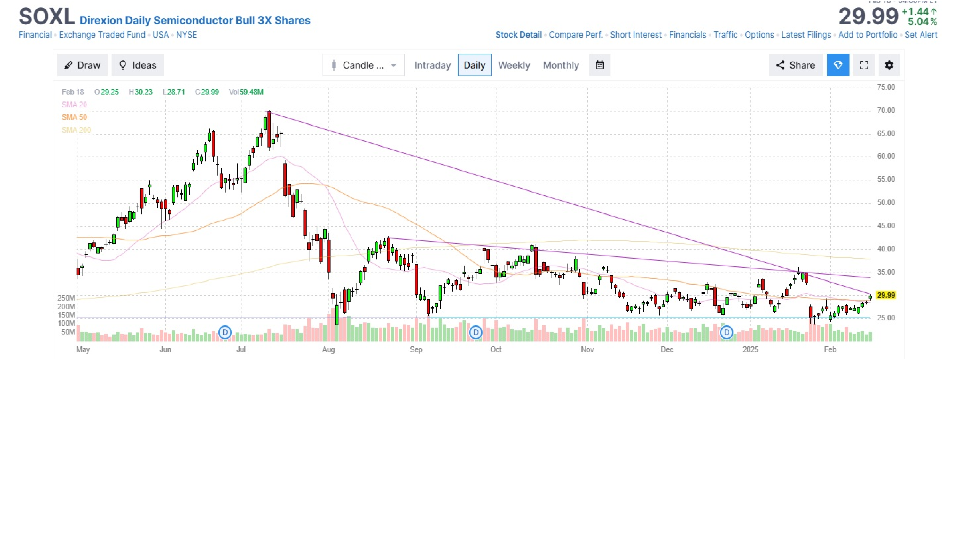Click the calendar date range icon

600,65
